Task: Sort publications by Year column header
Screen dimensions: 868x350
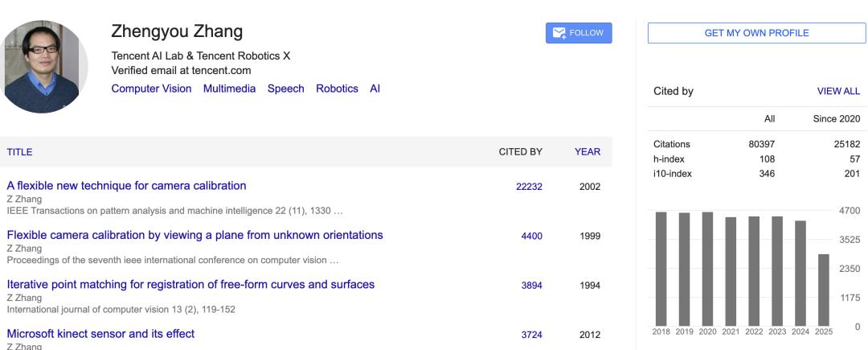Action: point(587,151)
